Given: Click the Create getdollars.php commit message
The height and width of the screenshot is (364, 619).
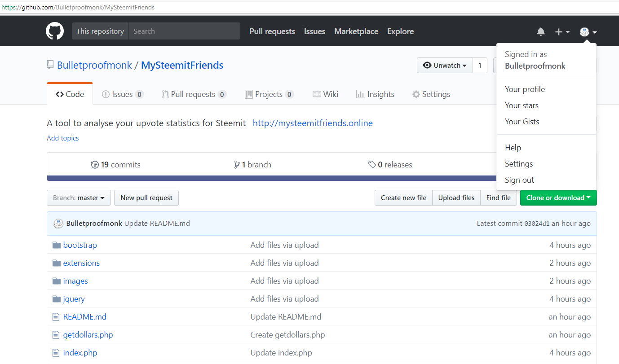Looking at the screenshot, I should [287, 335].
